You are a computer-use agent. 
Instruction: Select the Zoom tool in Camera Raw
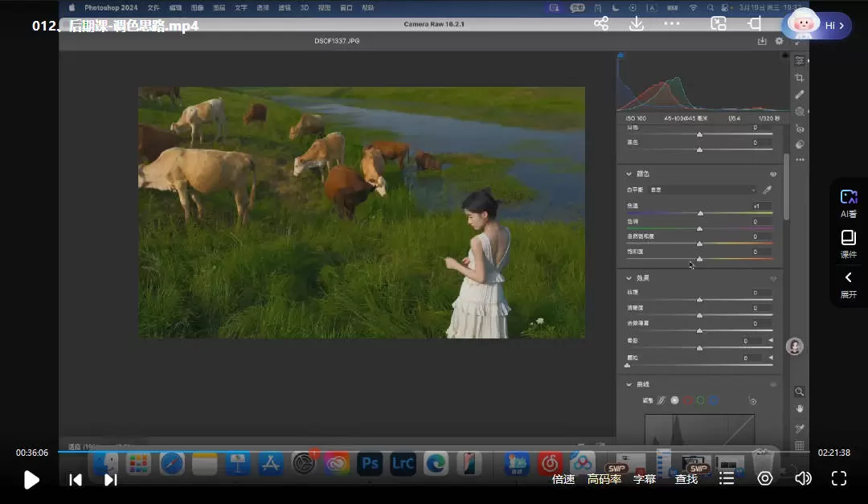(800, 391)
